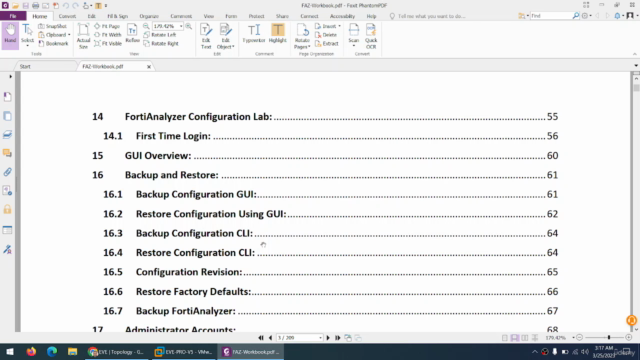Open the Clipboard dropdown
The width and height of the screenshot is (640, 360).
54,35
